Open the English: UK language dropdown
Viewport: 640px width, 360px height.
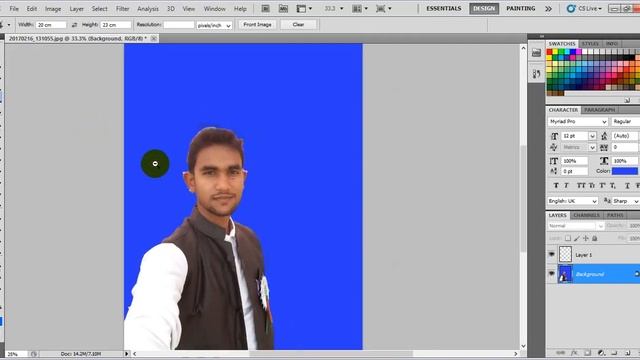click(573, 201)
